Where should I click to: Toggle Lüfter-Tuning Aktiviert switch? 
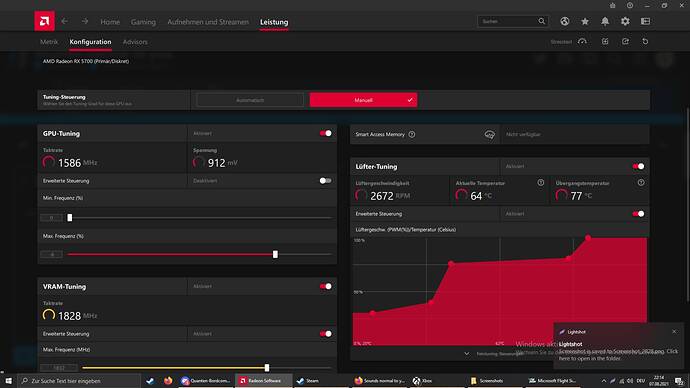pos(639,166)
